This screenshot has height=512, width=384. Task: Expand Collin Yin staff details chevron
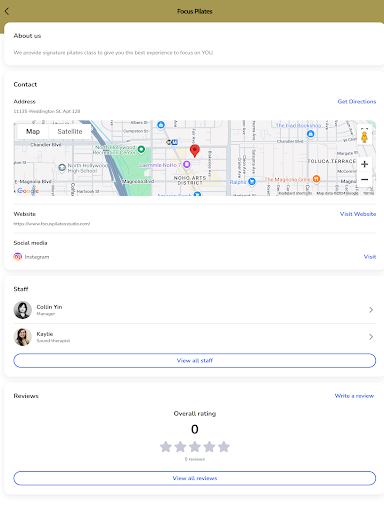point(371,310)
